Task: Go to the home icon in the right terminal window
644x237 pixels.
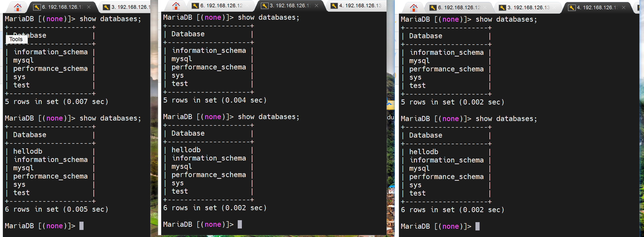Action: (x=414, y=8)
